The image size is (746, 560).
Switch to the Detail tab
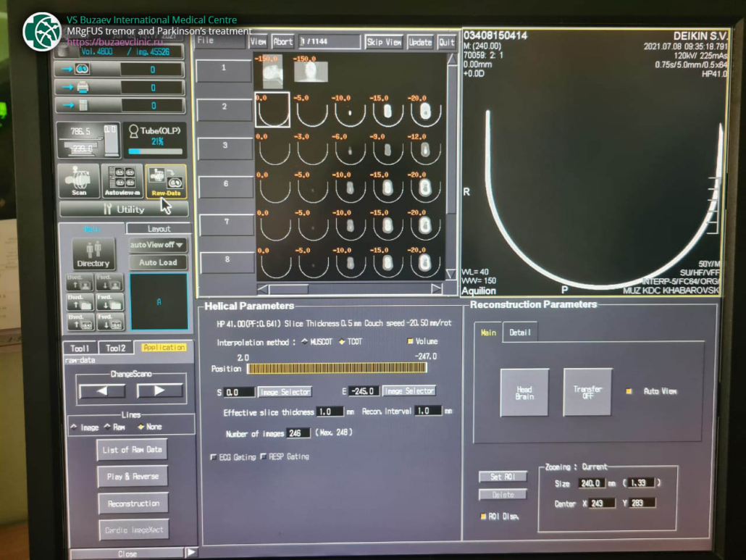[x=519, y=333]
